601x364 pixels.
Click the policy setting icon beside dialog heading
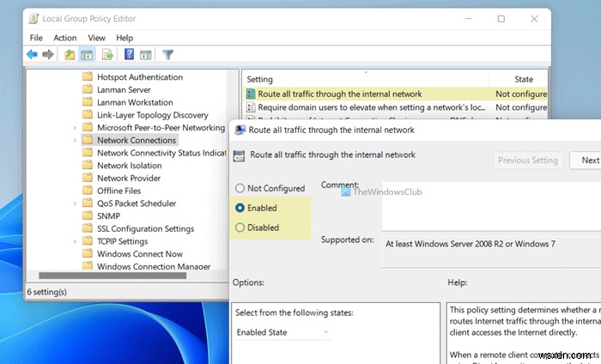[239, 155]
